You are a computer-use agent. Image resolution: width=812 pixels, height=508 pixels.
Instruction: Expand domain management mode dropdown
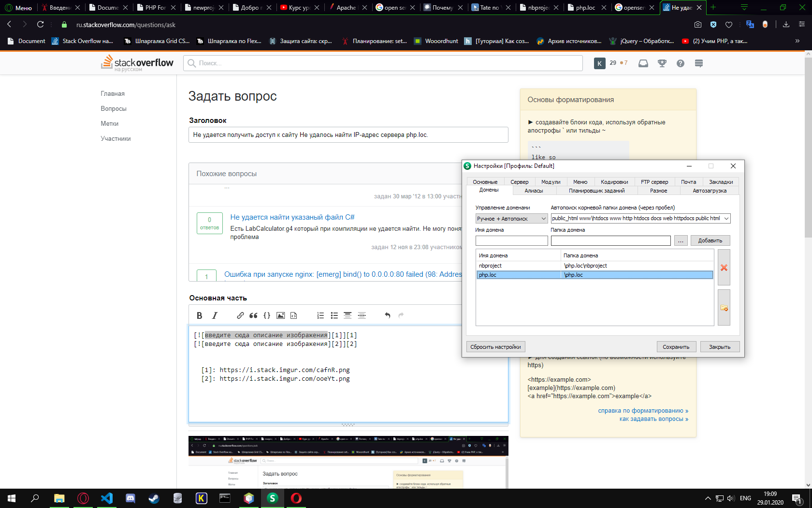[543, 219]
